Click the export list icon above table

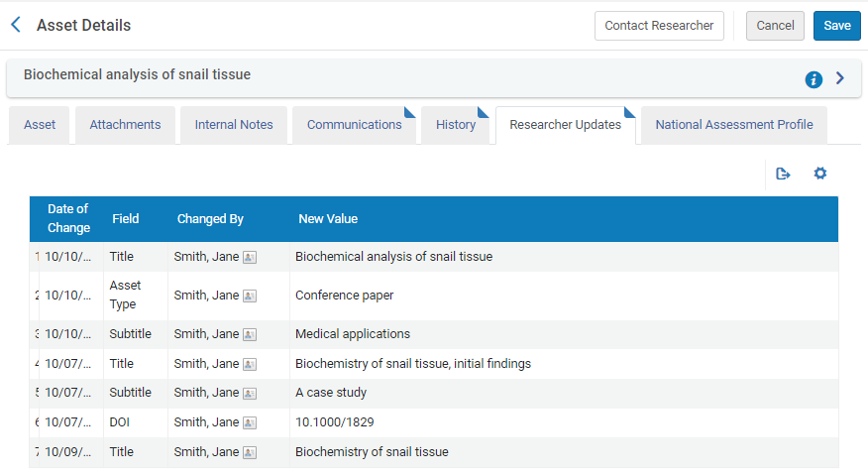coord(784,174)
